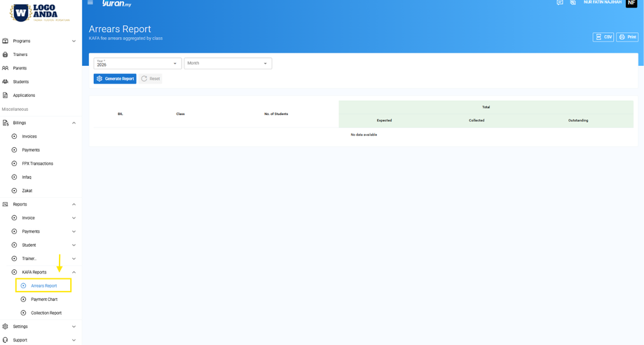Click the Generate Report button
The image size is (644, 345).
point(115,79)
